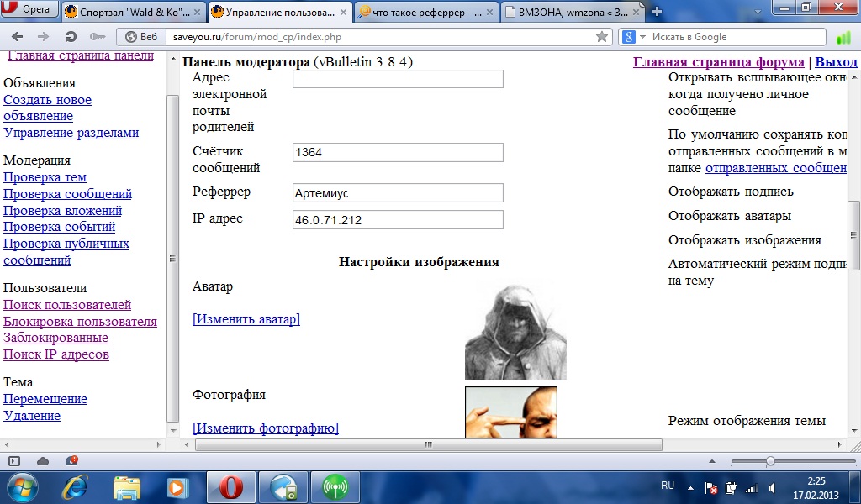Open Блокировка пользователя link
This screenshot has height=504, width=861.
(80, 322)
